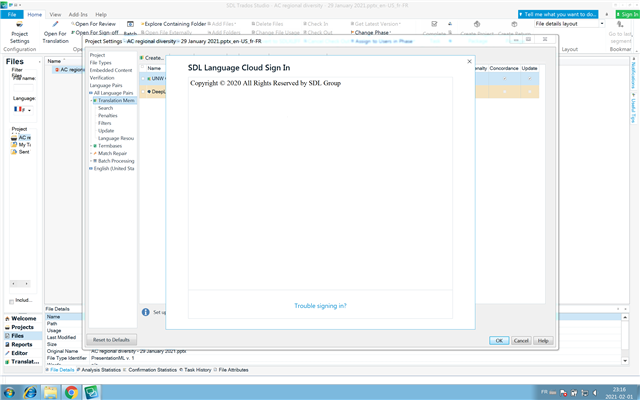
Task: Switch to the Editor view
Action: click(20, 352)
